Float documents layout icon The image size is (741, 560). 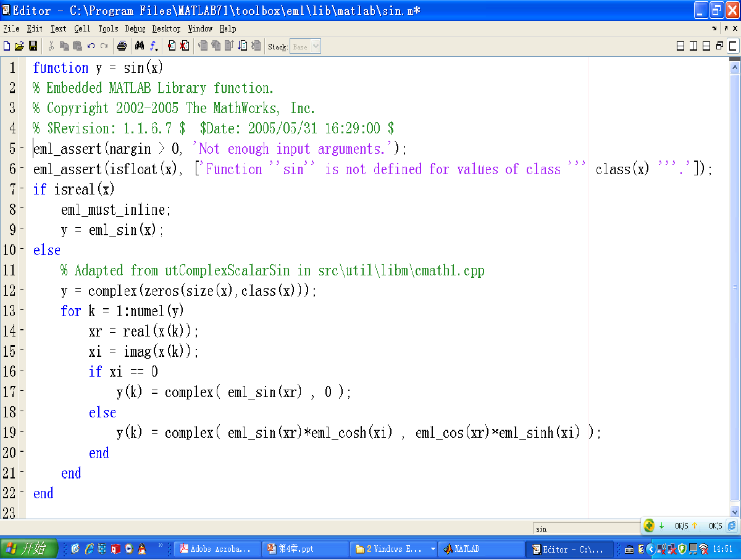(x=720, y=46)
